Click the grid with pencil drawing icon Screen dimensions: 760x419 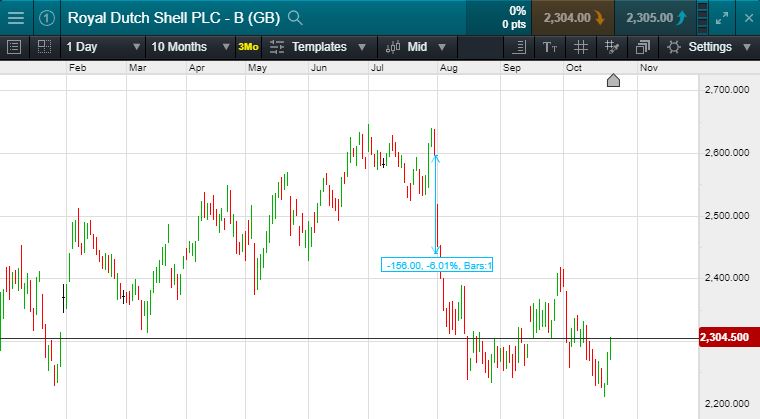pos(611,47)
